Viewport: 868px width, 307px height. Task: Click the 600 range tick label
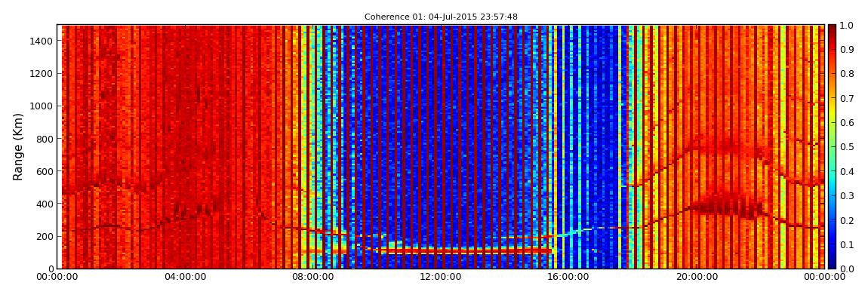(x=44, y=171)
